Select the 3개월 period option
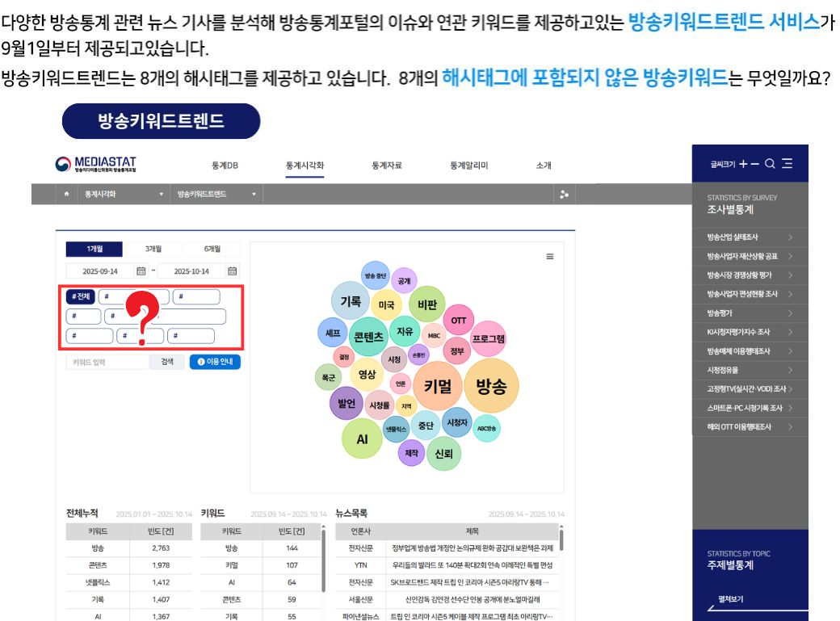The height and width of the screenshot is (621, 840). [153, 249]
